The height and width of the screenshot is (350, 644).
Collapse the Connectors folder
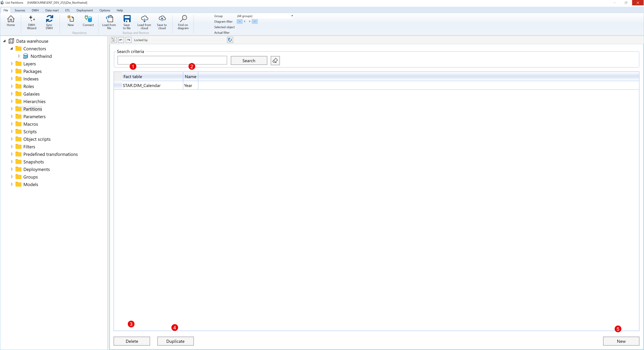click(12, 48)
